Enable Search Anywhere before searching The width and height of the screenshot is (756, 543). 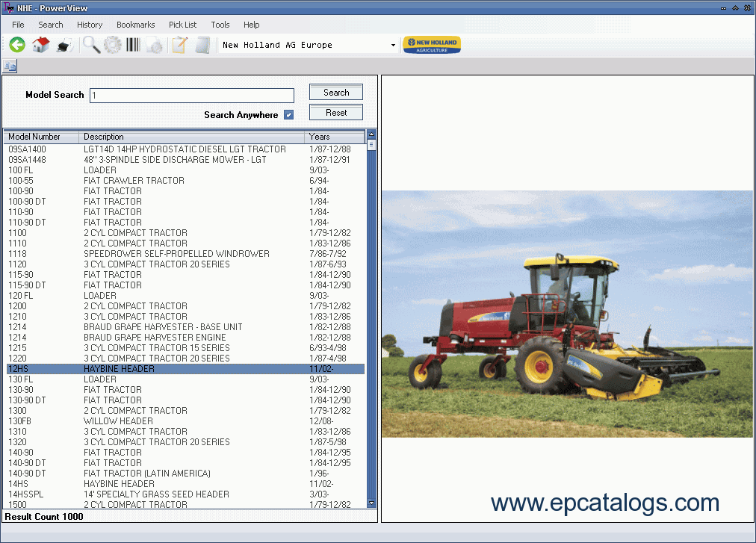(289, 115)
